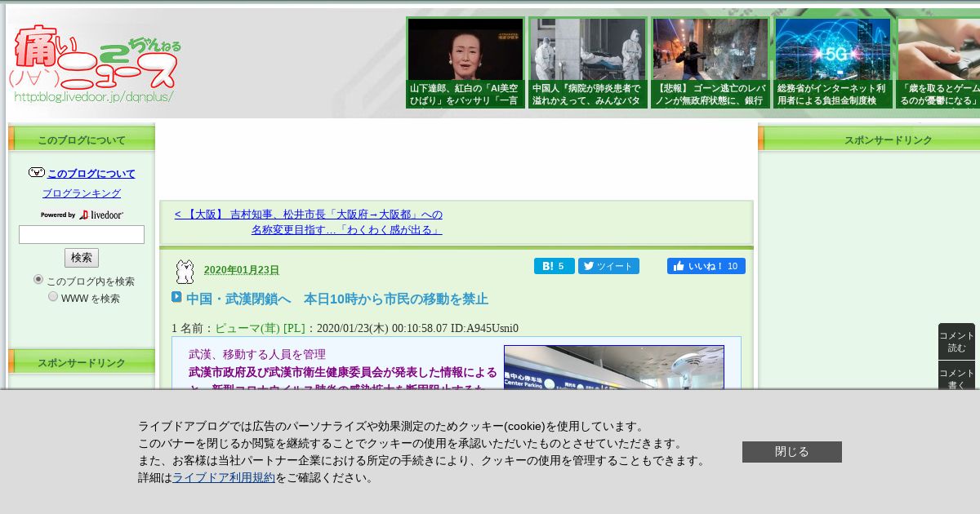Open the 歳を取るとゲーム thumbnail
The image size is (980, 514).
click(x=938, y=63)
